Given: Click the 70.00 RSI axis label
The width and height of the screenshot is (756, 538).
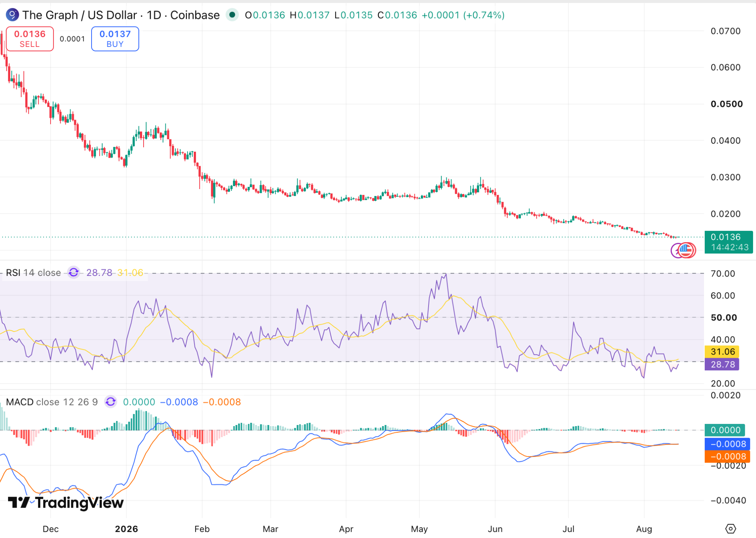Looking at the screenshot, I should (723, 274).
